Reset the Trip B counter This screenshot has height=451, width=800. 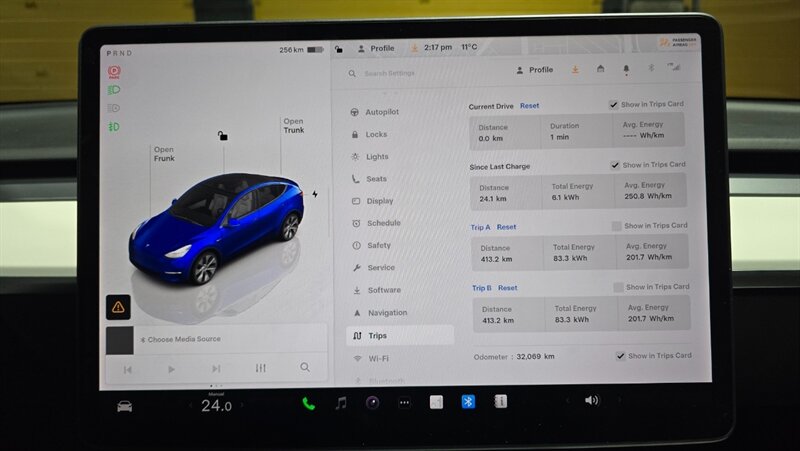(508, 288)
